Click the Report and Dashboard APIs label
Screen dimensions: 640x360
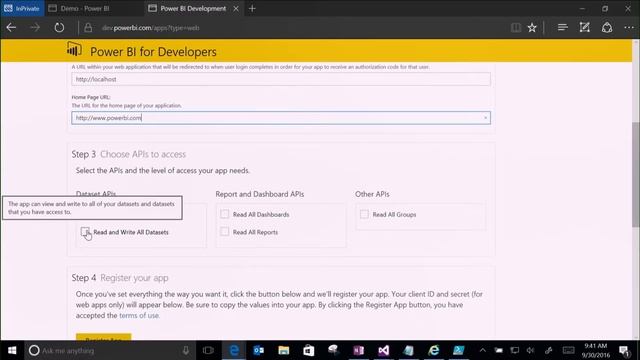(x=260, y=194)
